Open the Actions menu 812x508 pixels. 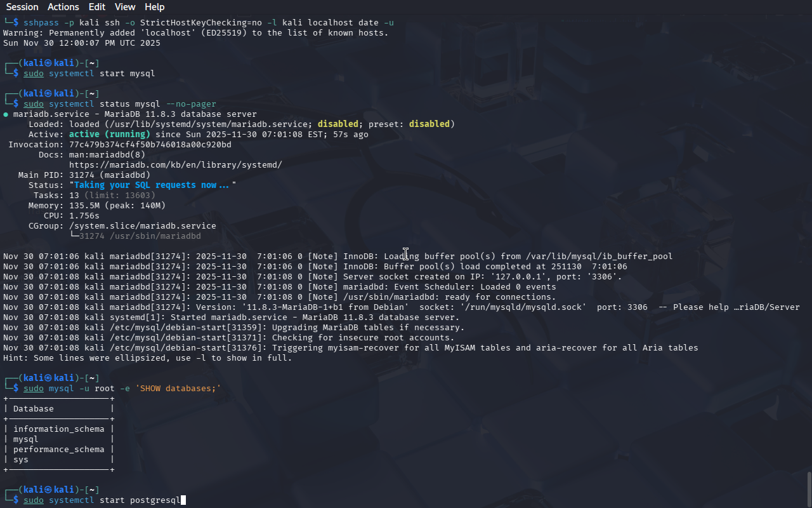click(x=63, y=7)
